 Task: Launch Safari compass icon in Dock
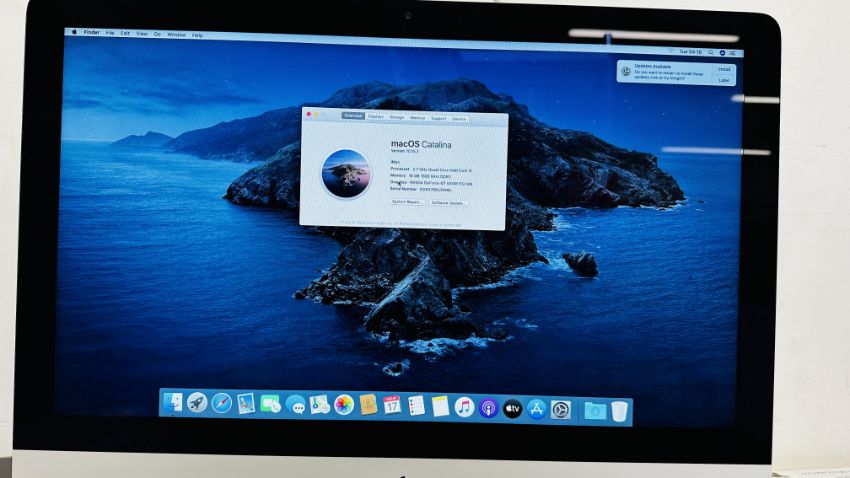coord(221,403)
